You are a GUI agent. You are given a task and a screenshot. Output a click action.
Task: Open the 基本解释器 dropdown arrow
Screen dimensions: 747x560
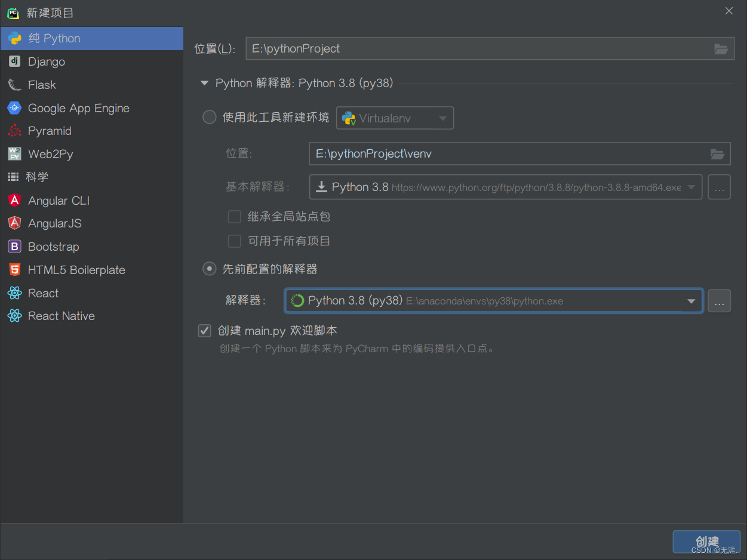[x=691, y=187]
